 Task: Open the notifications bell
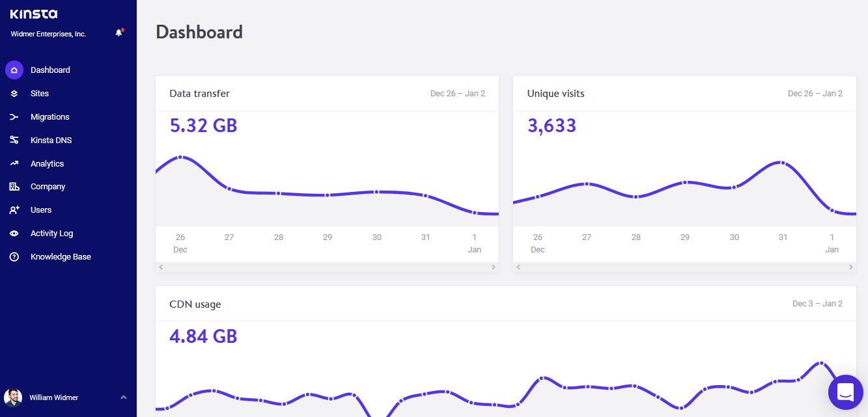[x=119, y=33]
